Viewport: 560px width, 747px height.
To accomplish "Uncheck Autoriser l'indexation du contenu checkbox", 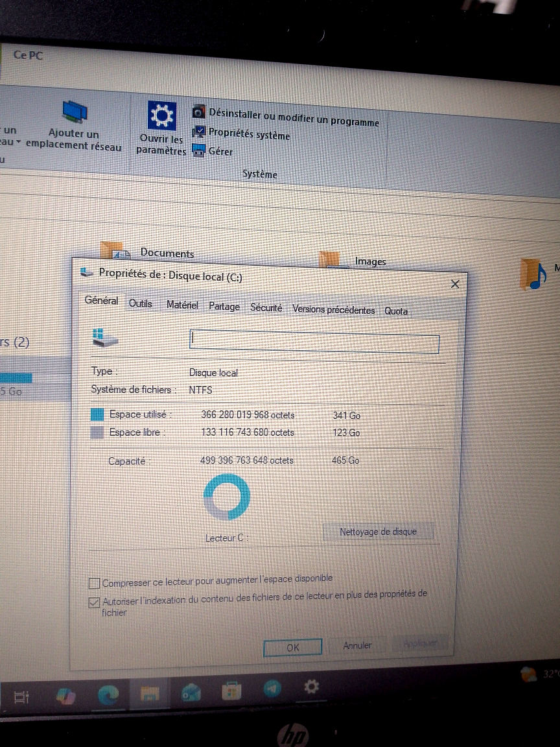I will pyautogui.click(x=94, y=602).
